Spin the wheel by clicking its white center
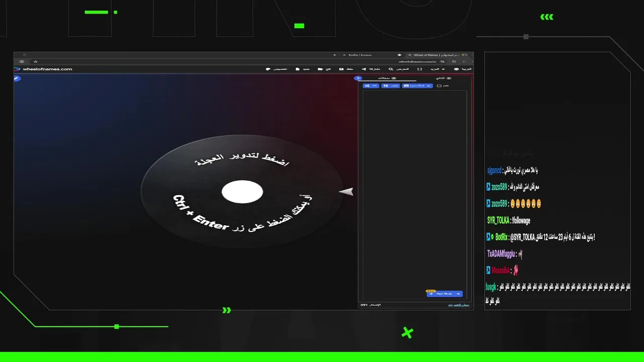 (x=243, y=192)
